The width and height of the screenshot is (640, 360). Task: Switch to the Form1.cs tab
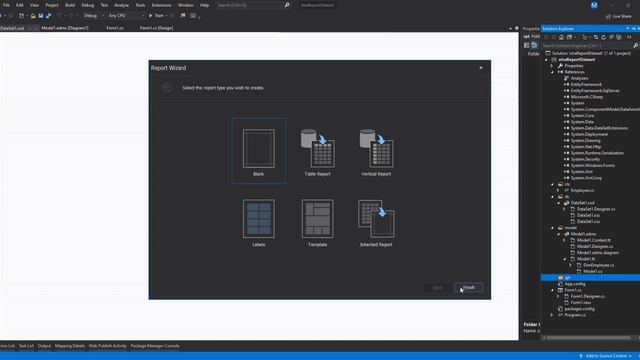[x=115, y=28]
